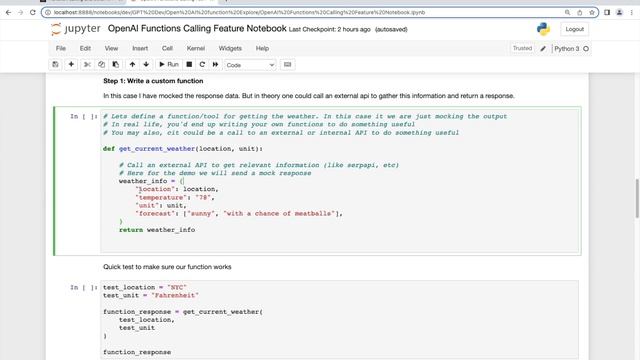
Task: Bookmark this page with star icon
Action: (592, 12)
